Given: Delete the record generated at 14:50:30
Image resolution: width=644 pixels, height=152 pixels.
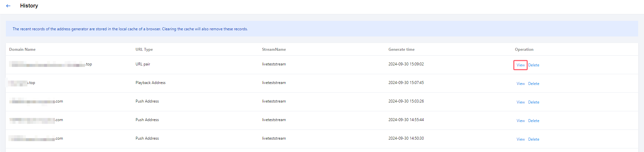Looking at the screenshot, I should tap(533, 139).
